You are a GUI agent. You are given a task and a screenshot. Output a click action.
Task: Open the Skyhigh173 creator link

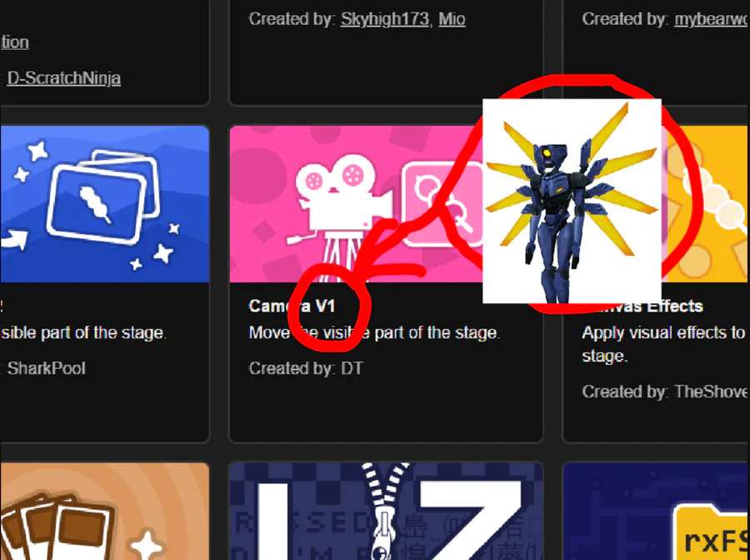[x=384, y=19]
